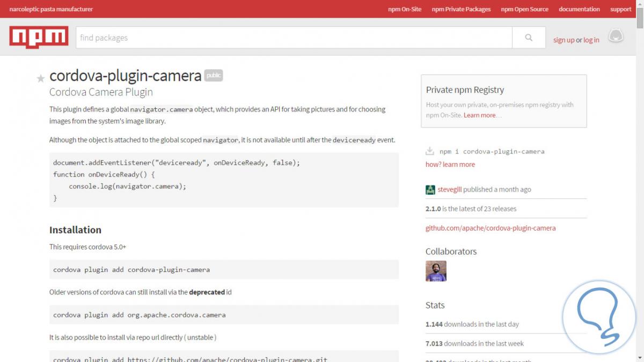644x362 pixels.
Task: Click the 'narcoleptic pasta manufacturer' tagline
Action: [51, 9]
